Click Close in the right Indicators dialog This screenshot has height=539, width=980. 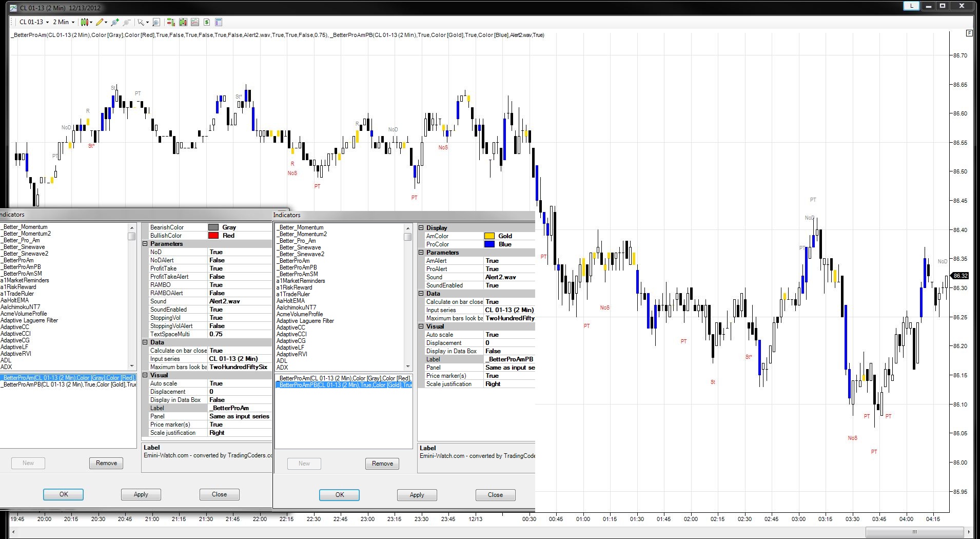[495, 495]
